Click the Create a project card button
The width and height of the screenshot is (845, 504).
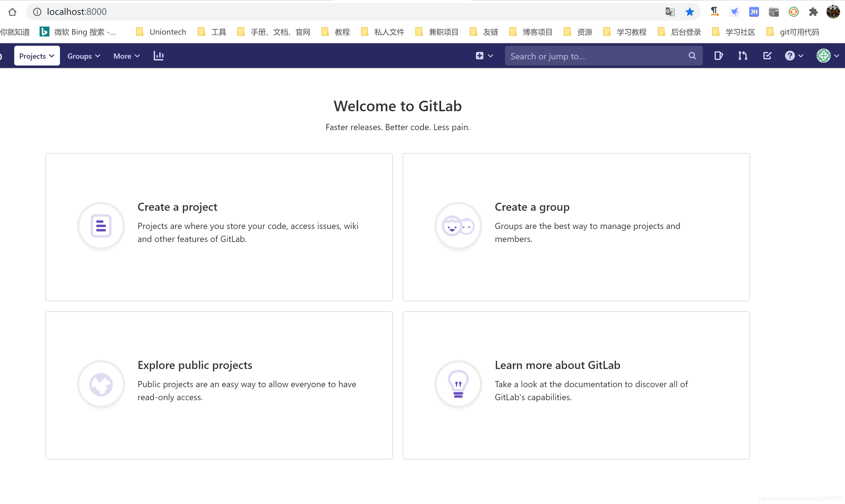pyautogui.click(x=219, y=227)
